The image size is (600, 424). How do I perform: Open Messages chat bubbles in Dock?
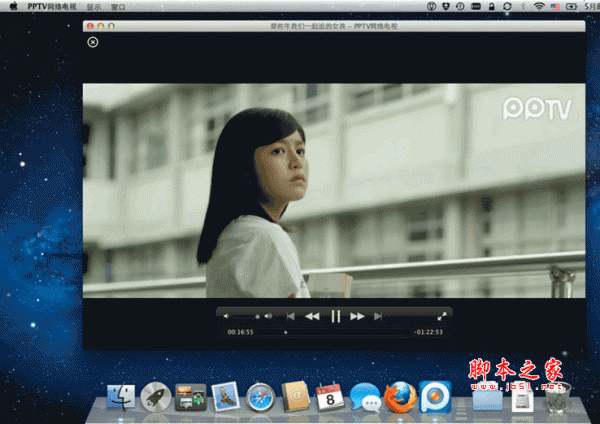(365, 397)
